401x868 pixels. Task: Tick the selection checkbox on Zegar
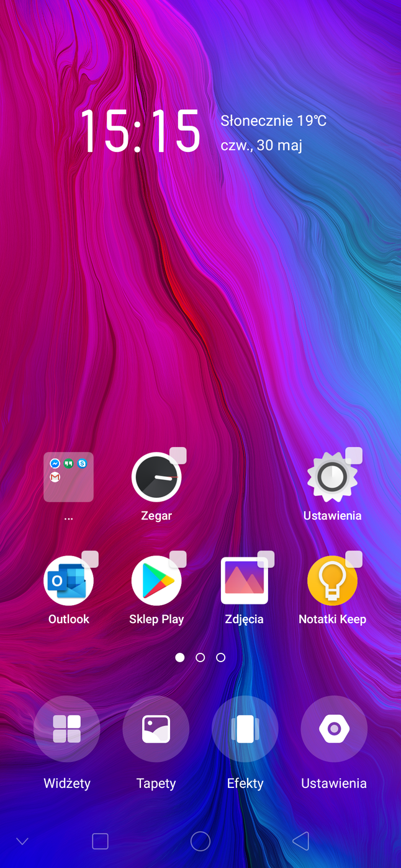178,456
